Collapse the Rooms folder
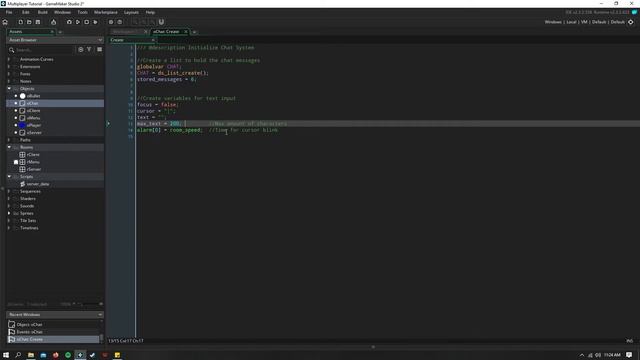The image size is (640, 360). pos(9,147)
